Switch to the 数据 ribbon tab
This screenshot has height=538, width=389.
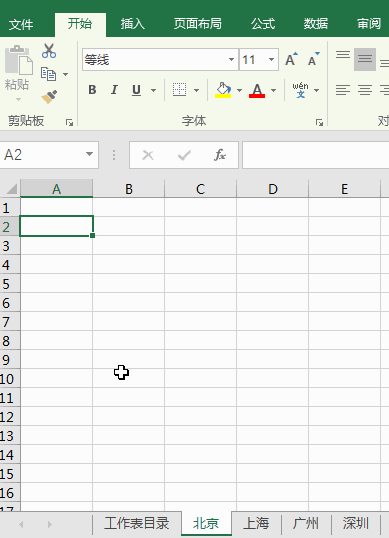(x=316, y=24)
